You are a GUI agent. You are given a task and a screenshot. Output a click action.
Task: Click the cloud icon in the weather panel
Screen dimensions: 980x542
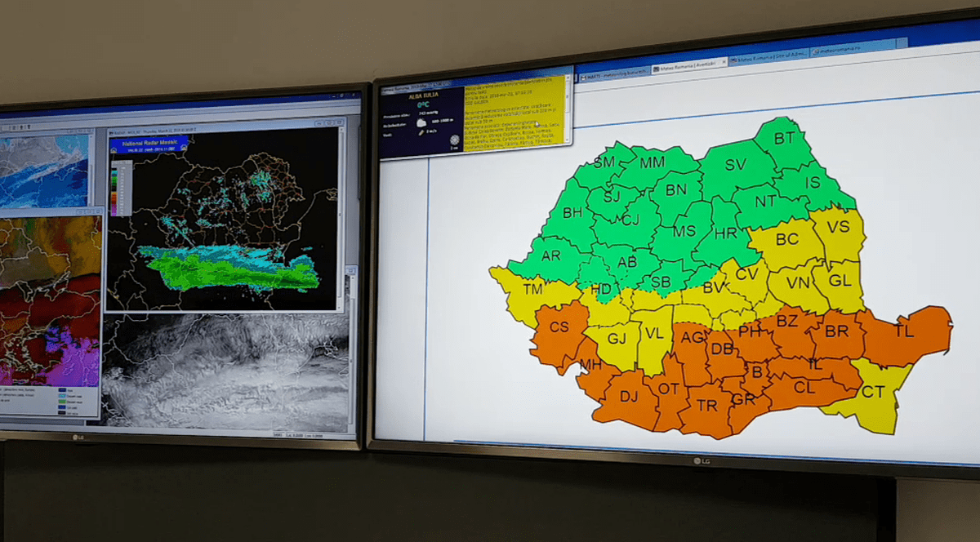coord(421,123)
